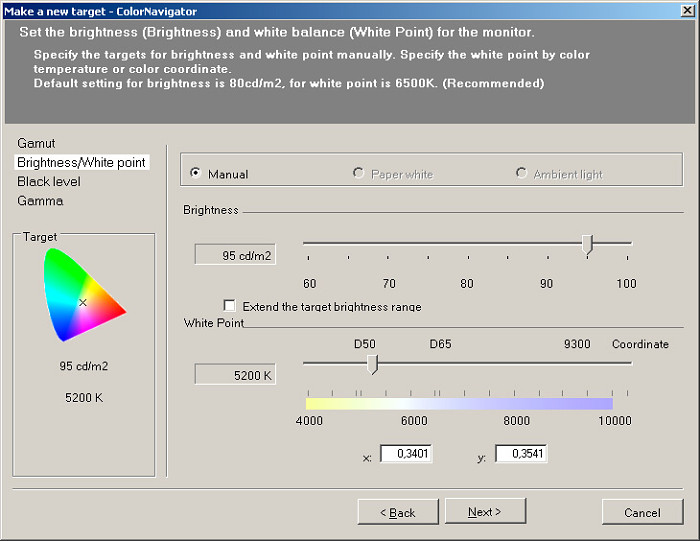Select the Manual radio button
Screen dimensions: 700x541
coord(196,174)
